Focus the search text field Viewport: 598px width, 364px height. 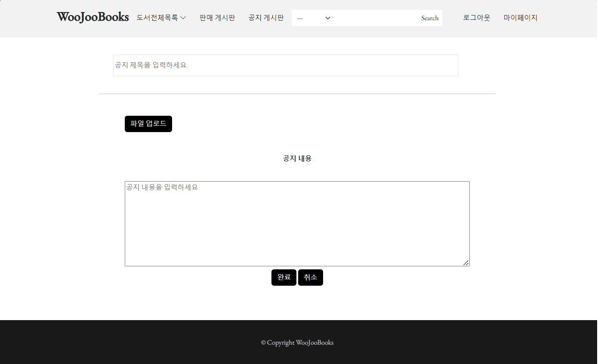click(376, 18)
